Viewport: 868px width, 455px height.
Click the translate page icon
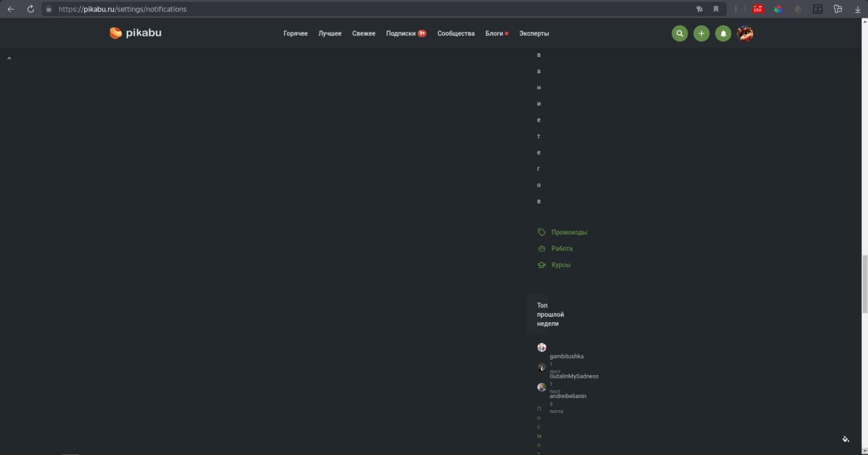click(x=699, y=9)
